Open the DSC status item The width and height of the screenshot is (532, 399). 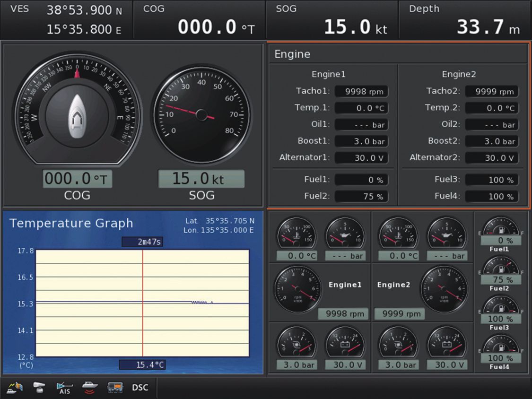click(140, 388)
